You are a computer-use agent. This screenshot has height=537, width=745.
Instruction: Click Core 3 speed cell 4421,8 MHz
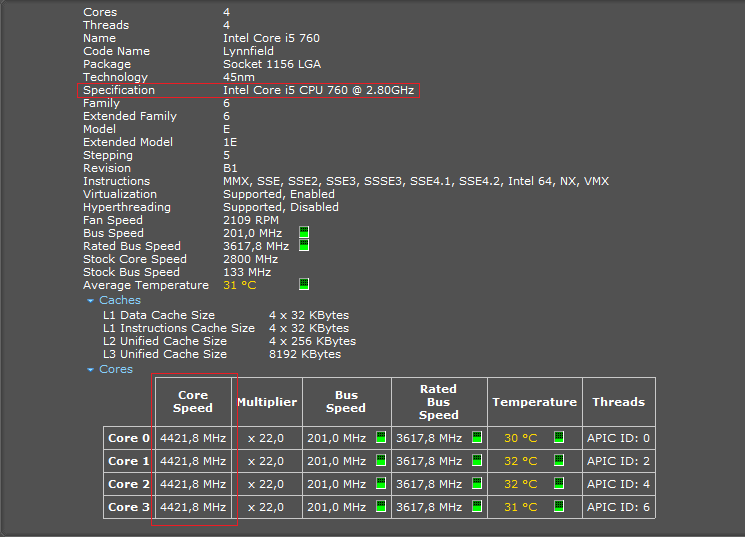pyautogui.click(x=193, y=507)
